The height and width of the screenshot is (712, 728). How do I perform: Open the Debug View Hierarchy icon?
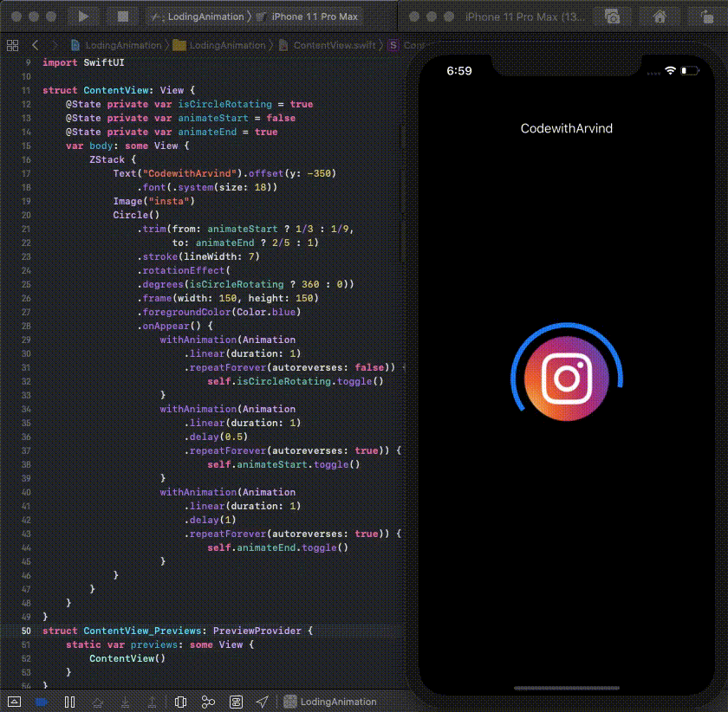tap(180, 702)
